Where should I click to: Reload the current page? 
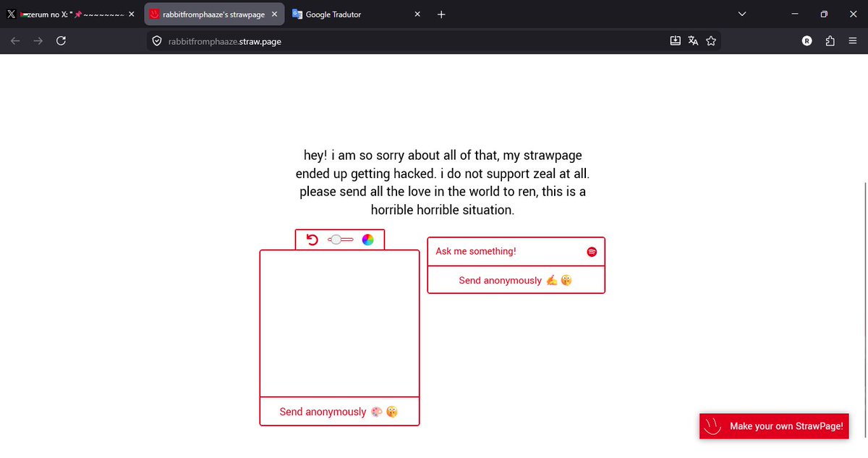tap(61, 41)
